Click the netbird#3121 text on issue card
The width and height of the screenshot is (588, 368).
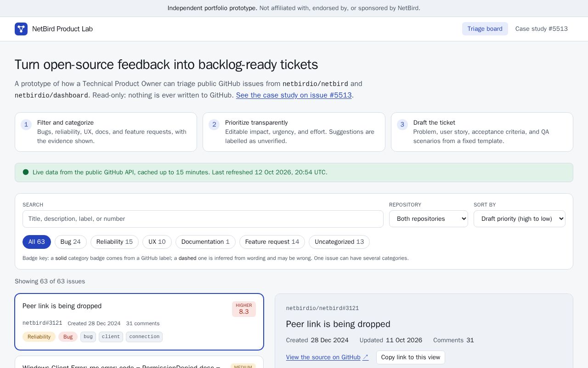point(42,323)
